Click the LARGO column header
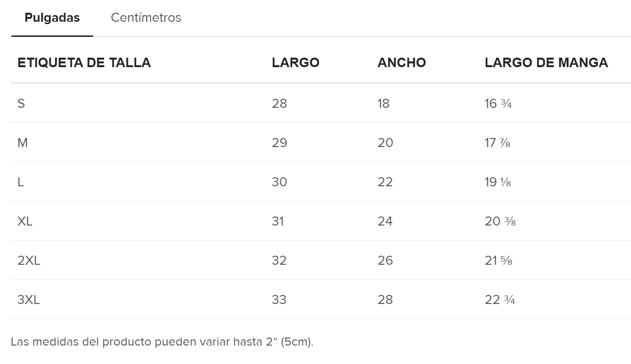Viewport: 631px width, 364px height. pyautogui.click(x=295, y=62)
